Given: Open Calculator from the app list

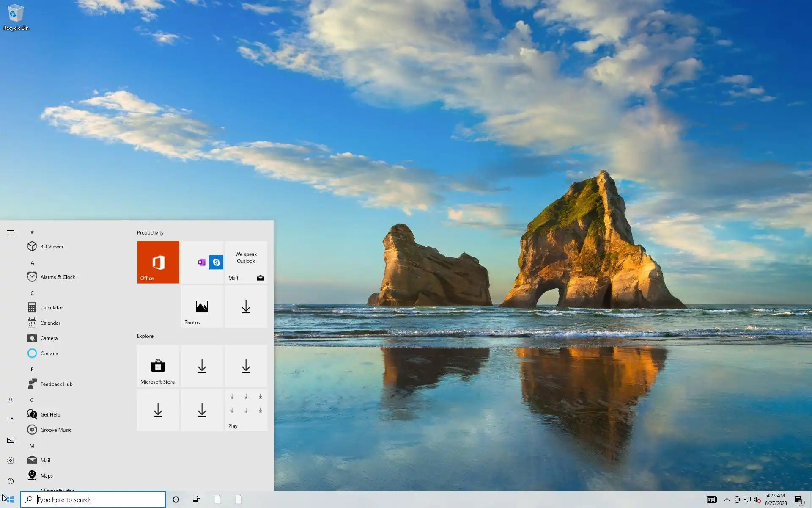Looking at the screenshot, I should coord(52,307).
